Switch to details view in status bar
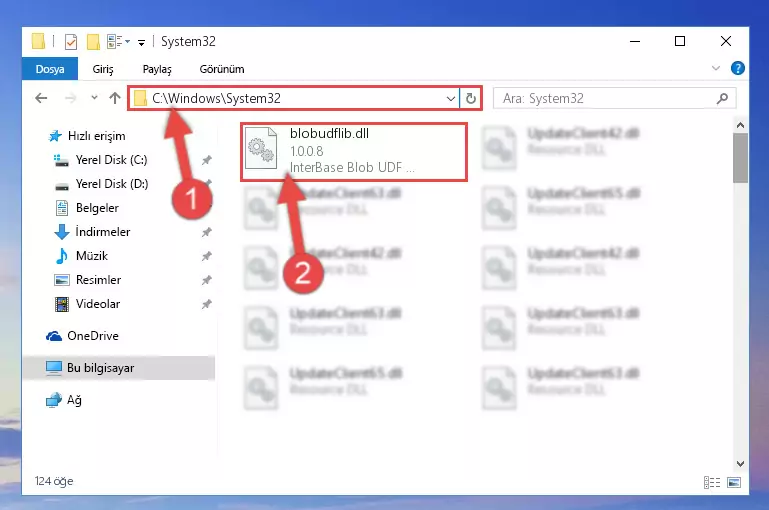Screen dimensions: 769x510 point(712,483)
